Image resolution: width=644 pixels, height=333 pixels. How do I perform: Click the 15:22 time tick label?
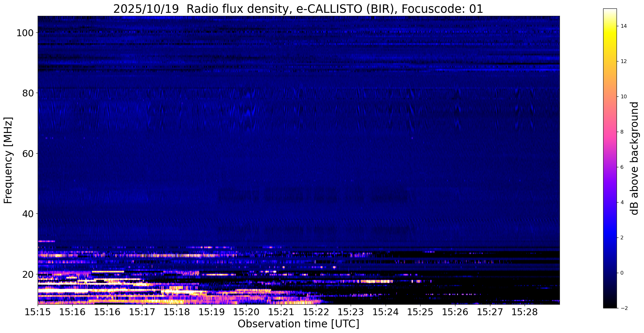point(316,312)
